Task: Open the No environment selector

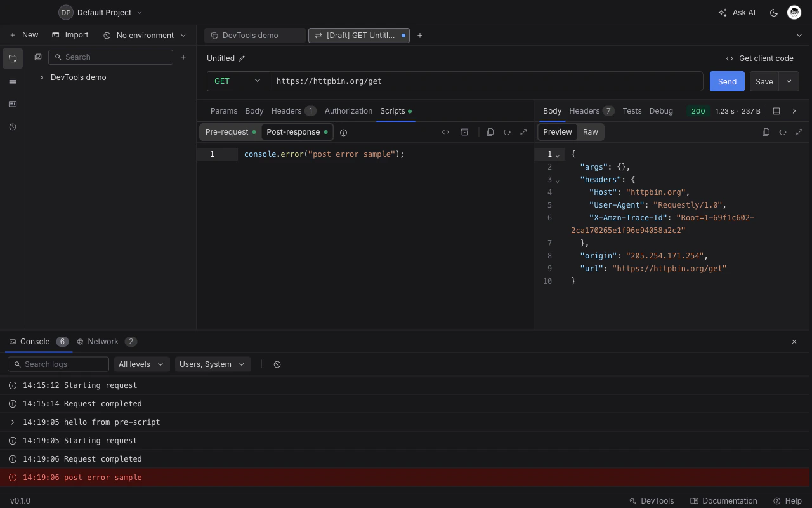Action: (145, 36)
